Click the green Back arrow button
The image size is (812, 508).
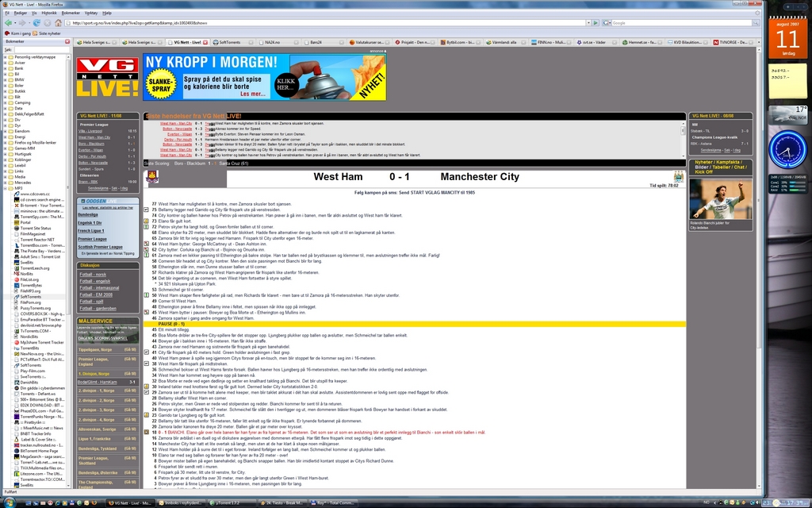coord(8,23)
